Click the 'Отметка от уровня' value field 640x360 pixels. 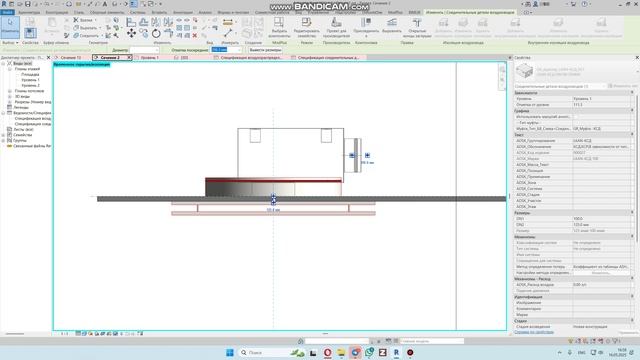click(601, 104)
